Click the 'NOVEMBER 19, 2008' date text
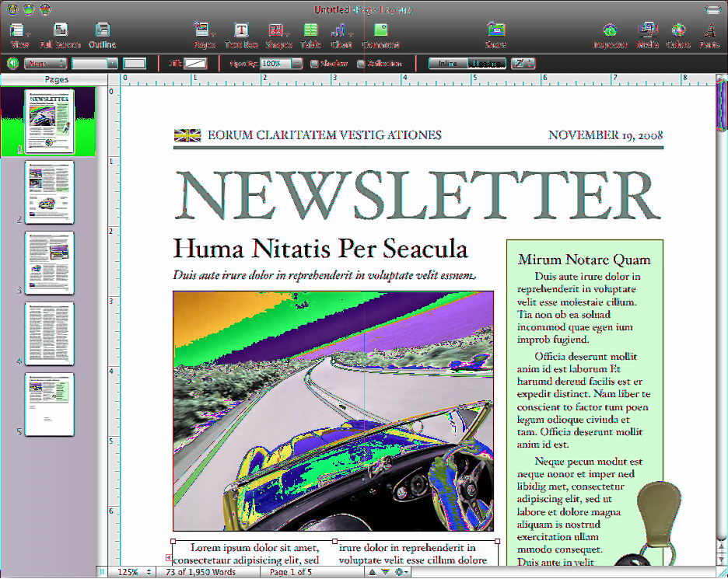Image resolution: width=728 pixels, height=579 pixels. coord(605,135)
